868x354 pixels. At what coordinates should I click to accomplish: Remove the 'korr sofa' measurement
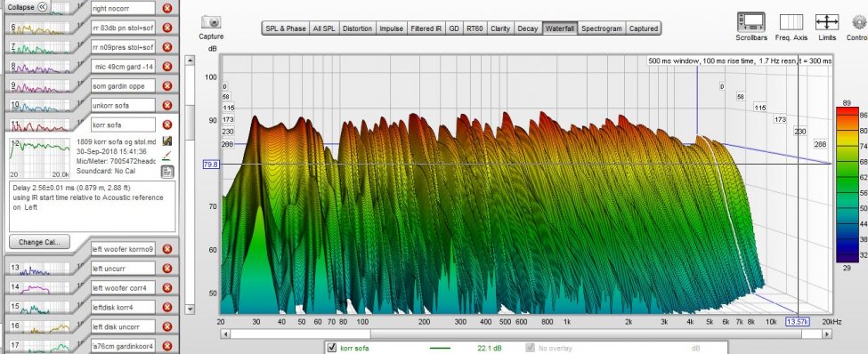[x=167, y=125]
